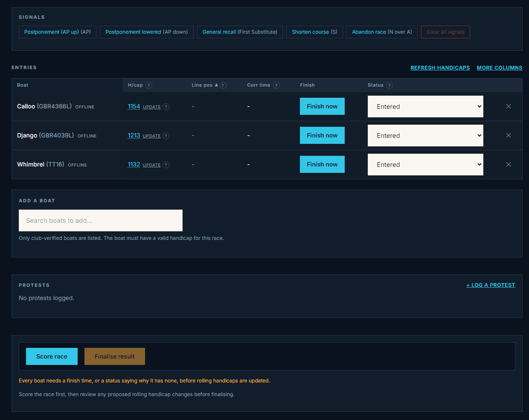Click UPDATE link in Django row
This screenshot has width=529, height=420.
[152, 136]
